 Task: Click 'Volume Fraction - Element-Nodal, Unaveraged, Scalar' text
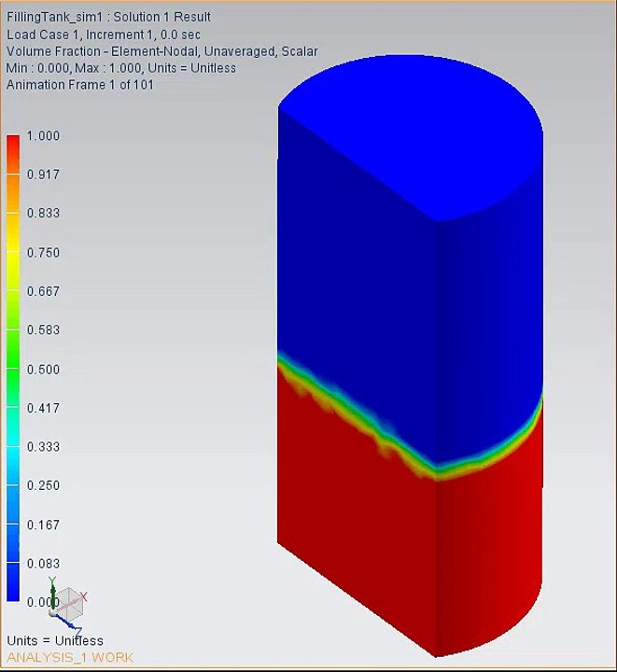point(162,51)
